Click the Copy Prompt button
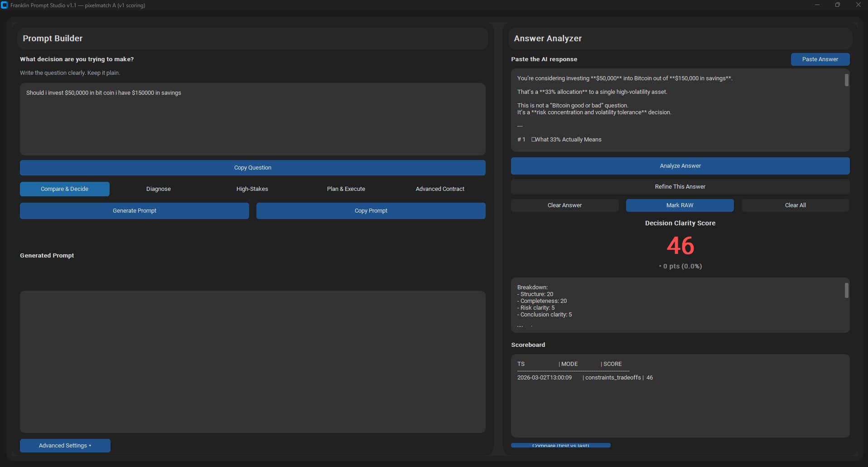Screen dimensions: 868x467 click(x=371, y=211)
